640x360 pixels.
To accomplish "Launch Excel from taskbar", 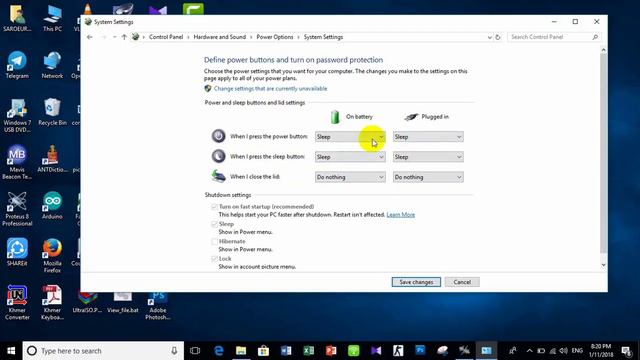I will [309, 351].
